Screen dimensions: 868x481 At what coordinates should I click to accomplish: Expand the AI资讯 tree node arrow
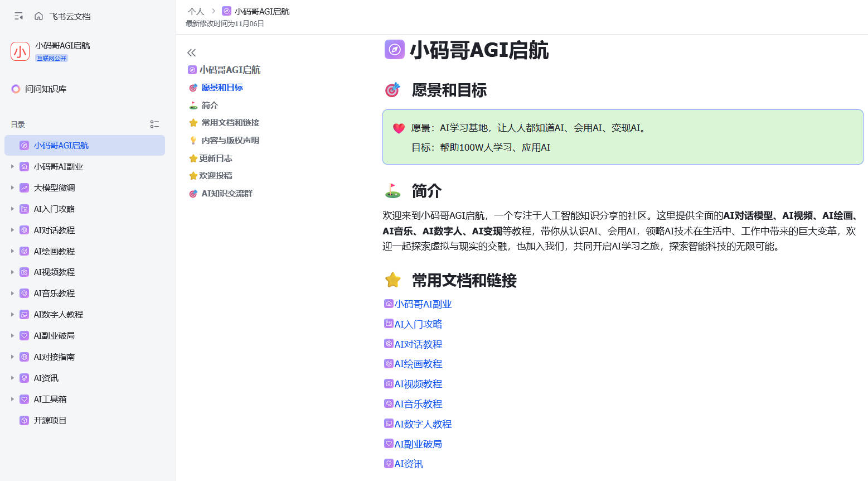[x=12, y=378]
